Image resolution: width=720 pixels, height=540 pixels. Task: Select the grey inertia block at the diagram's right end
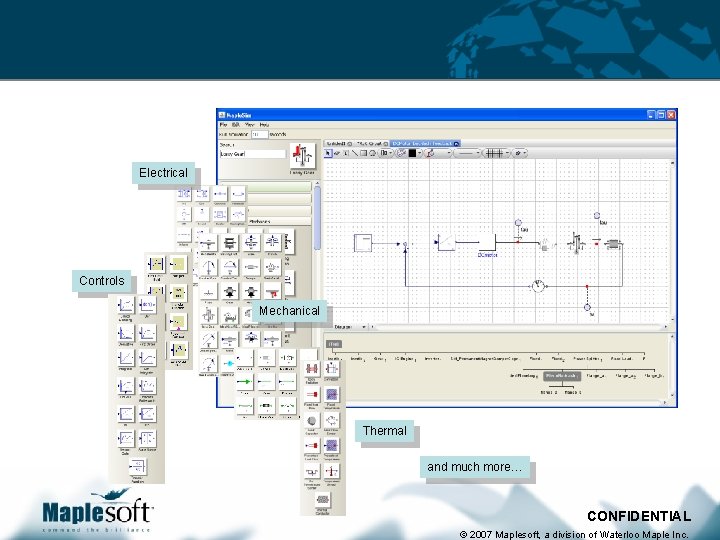coord(613,245)
